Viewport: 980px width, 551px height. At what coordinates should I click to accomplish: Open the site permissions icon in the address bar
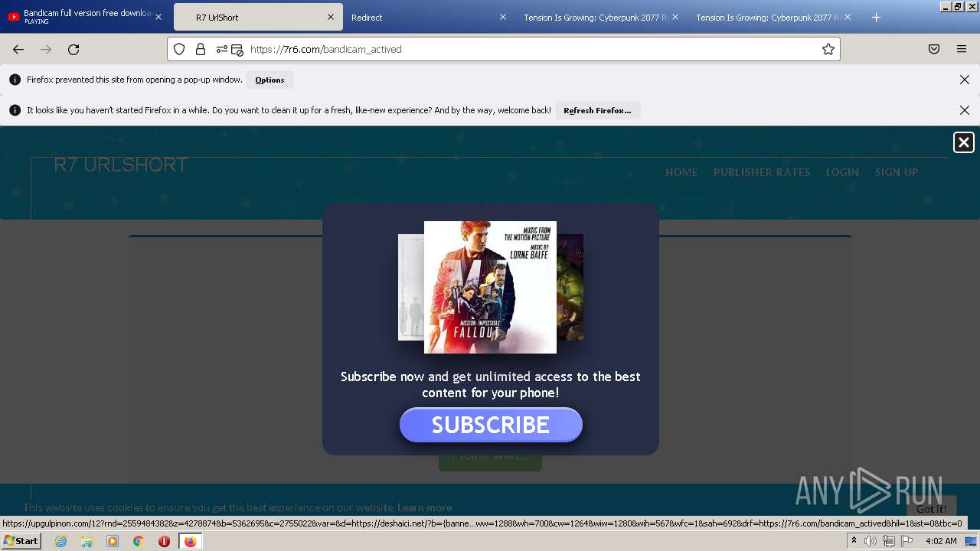tap(222, 49)
